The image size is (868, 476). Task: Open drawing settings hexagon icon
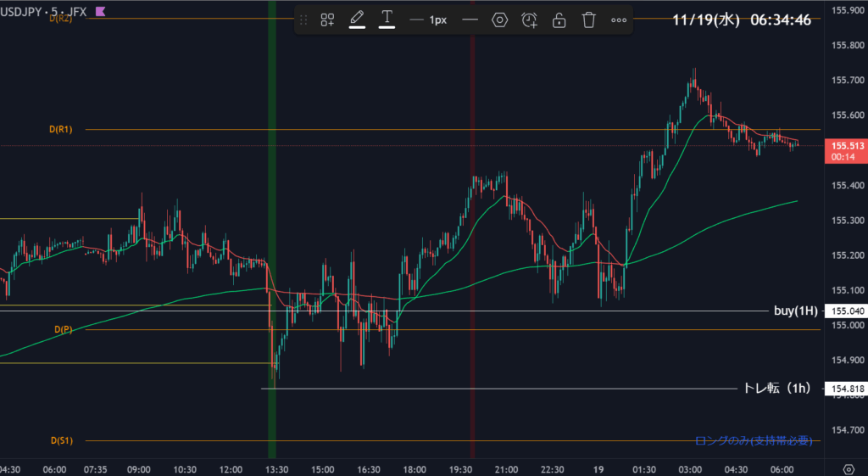coord(499,20)
